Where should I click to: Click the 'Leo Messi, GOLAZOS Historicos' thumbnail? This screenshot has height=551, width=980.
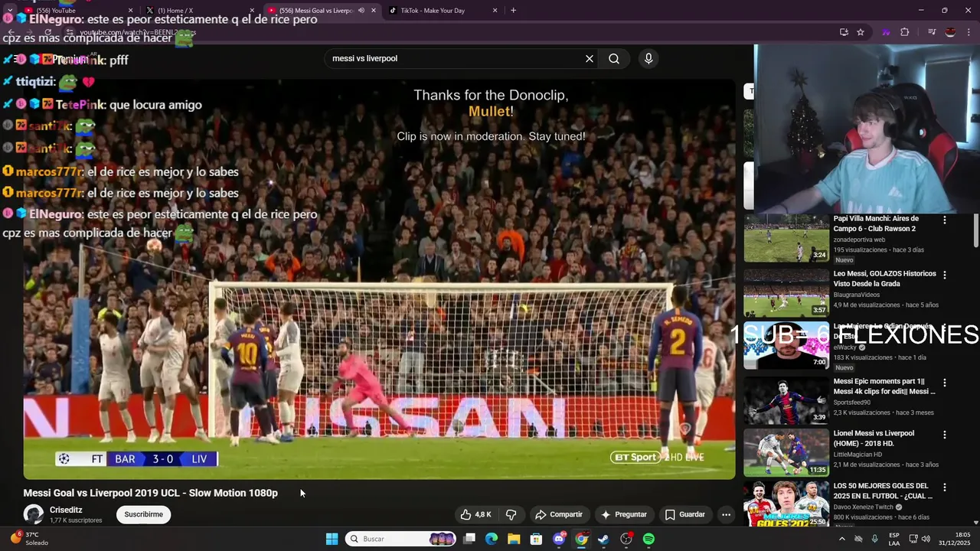(786, 292)
